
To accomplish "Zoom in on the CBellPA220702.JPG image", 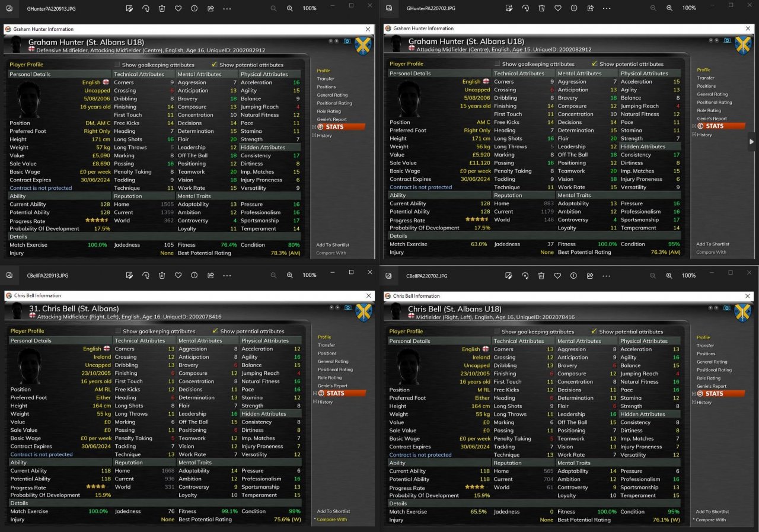I will coord(669,276).
